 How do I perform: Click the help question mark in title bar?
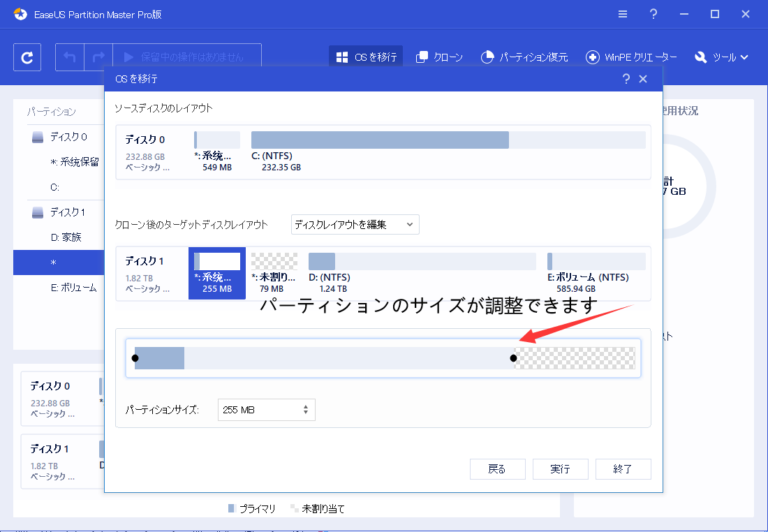pos(653,14)
